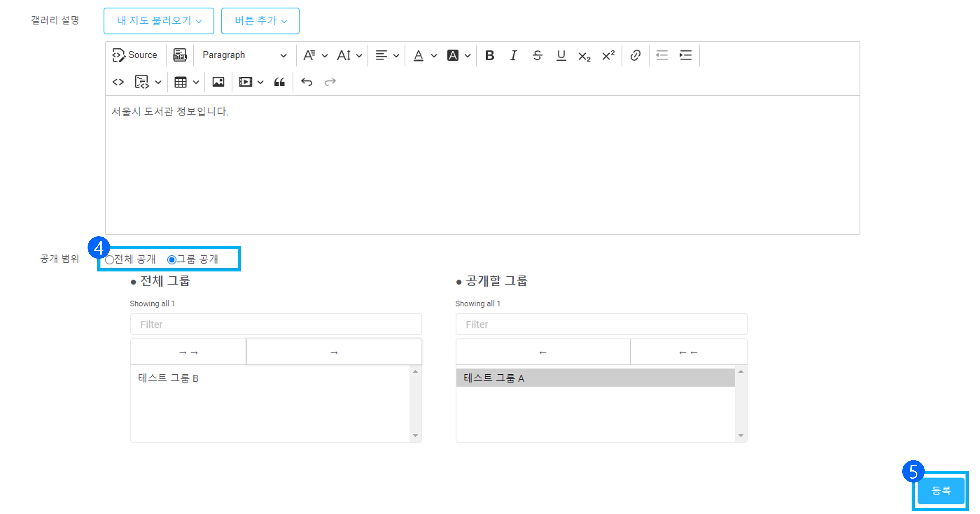
Task: Expand 버튼 추가 dropdown
Action: pos(260,21)
